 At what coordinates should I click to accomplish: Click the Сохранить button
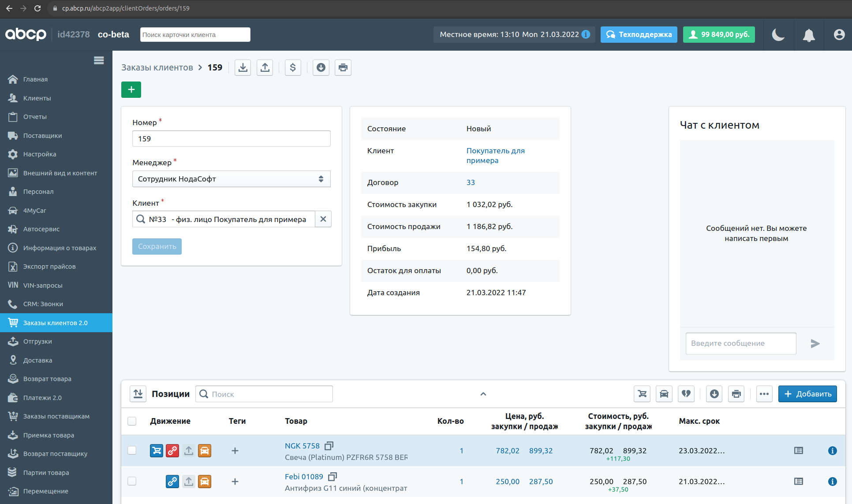click(x=157, y=246)
